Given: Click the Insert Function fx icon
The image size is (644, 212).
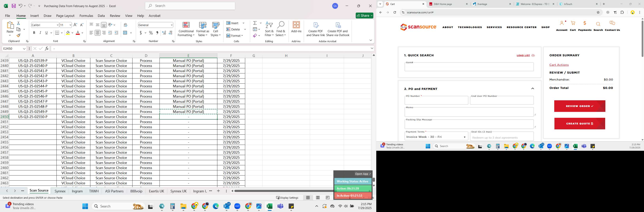Looking at the screenshot, I should coord(47,48).
